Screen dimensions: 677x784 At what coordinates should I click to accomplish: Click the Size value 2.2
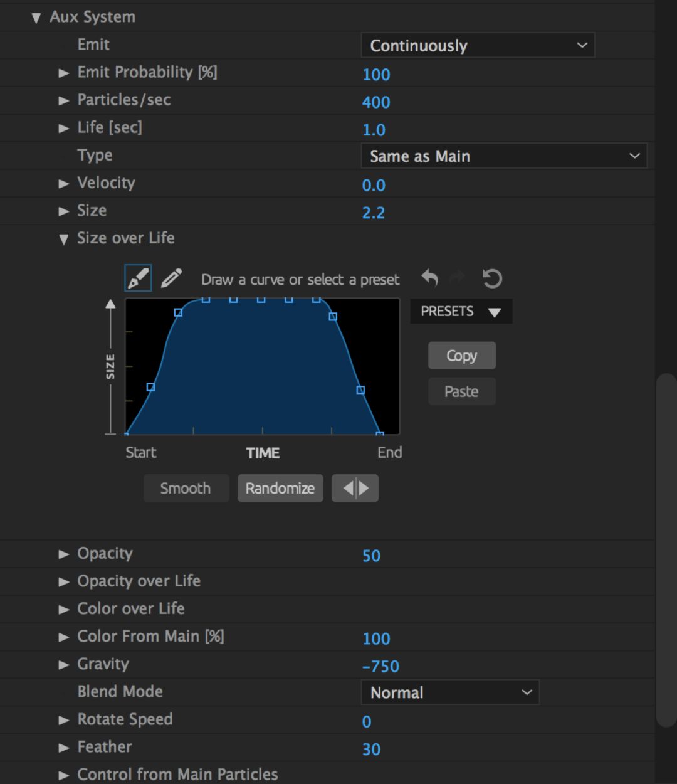tap(374, 213)
